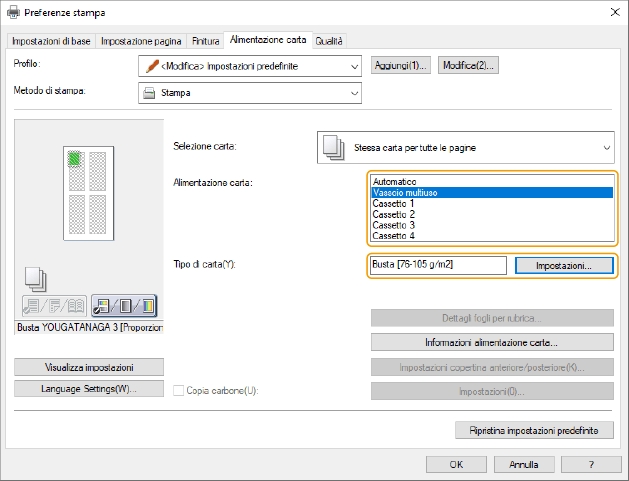This screenshot has width=629, height=481.
Task: Click the paper sheets icon in Selezione carta
Action: click(335, 147)
